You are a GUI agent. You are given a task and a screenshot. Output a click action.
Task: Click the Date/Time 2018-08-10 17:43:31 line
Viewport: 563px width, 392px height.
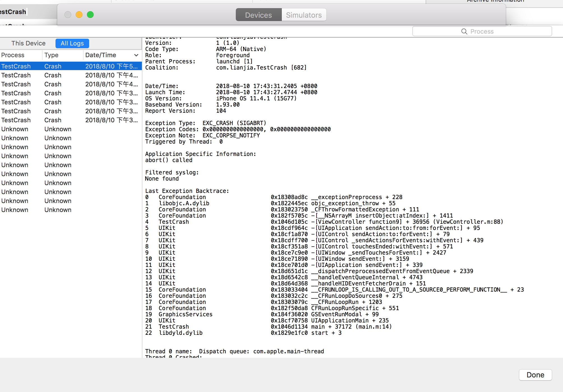231,86
